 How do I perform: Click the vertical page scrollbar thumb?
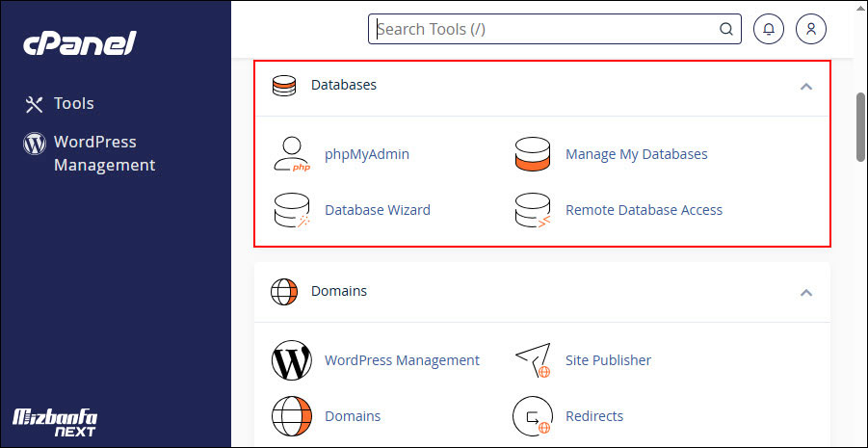[x=861, y=127]
